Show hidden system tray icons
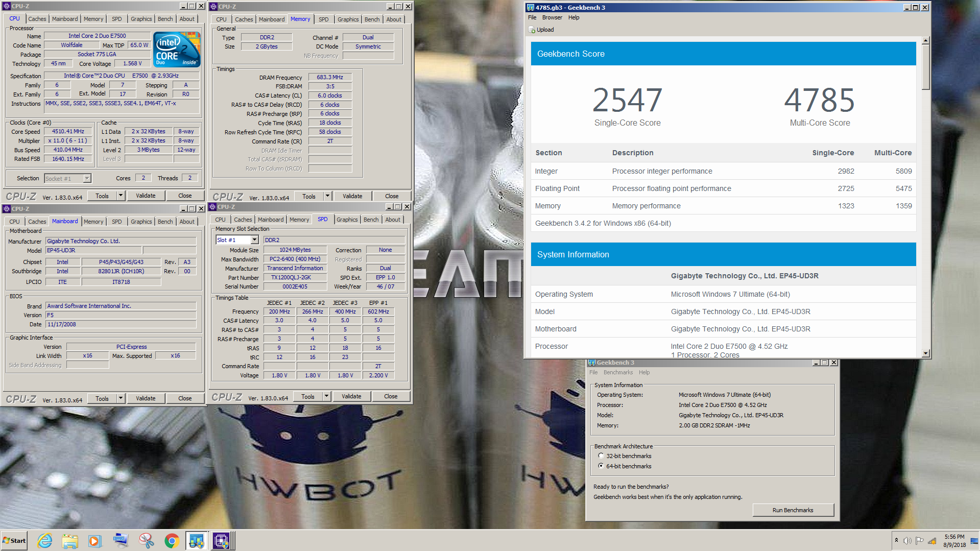 click(x=896, y=540)
